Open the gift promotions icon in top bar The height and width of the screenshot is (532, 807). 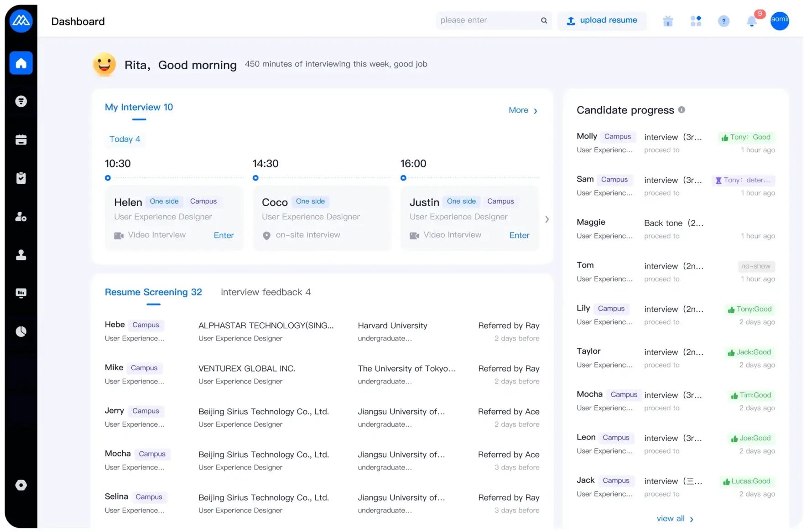pos(668,21)
